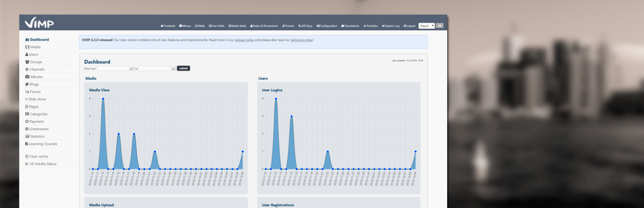This screenshot has height=208, width=644.
Task: Open the date picker for the to-date field
Action: tap(173, 68)
